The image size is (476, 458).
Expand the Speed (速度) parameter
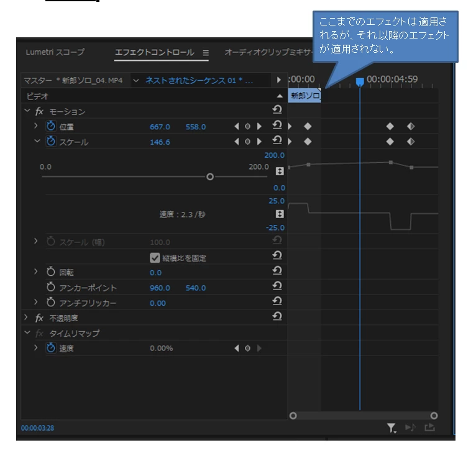tap(36, 348)
